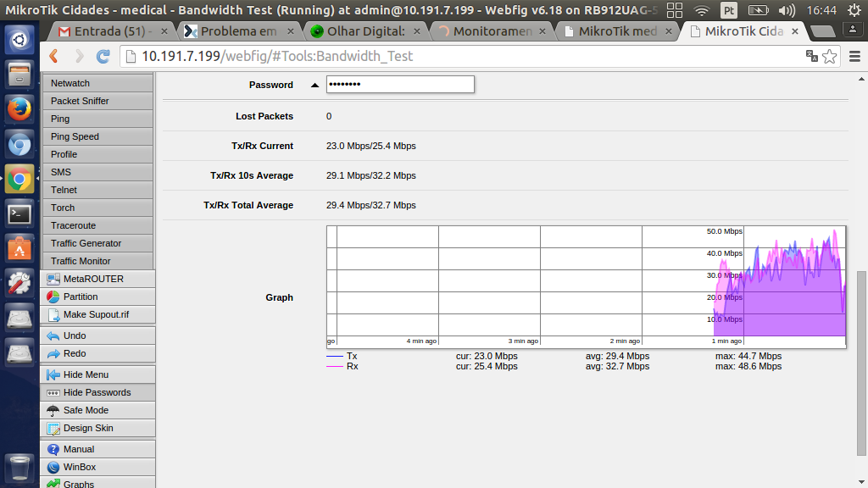Click the blue Tx legend line

coord(334,357)
